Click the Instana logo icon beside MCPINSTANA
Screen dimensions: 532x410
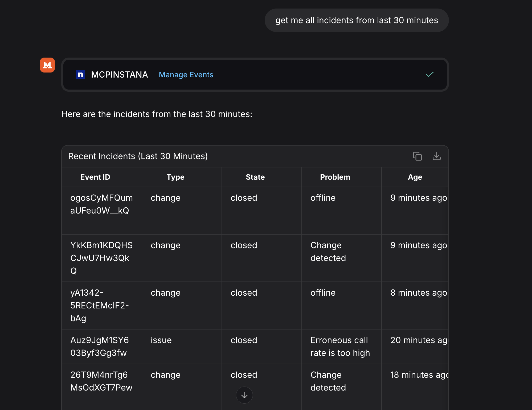point(80,75)
